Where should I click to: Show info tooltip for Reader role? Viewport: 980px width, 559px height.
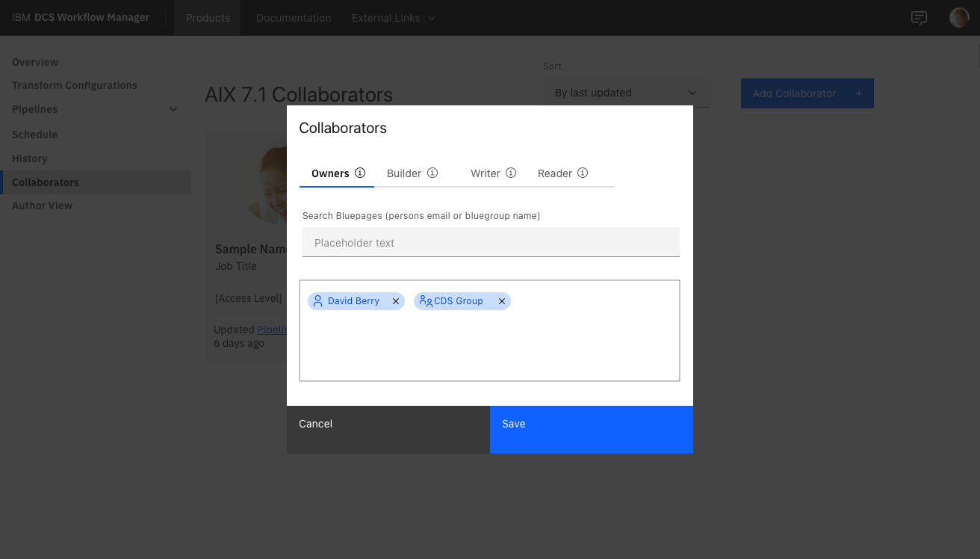(583, 173)
